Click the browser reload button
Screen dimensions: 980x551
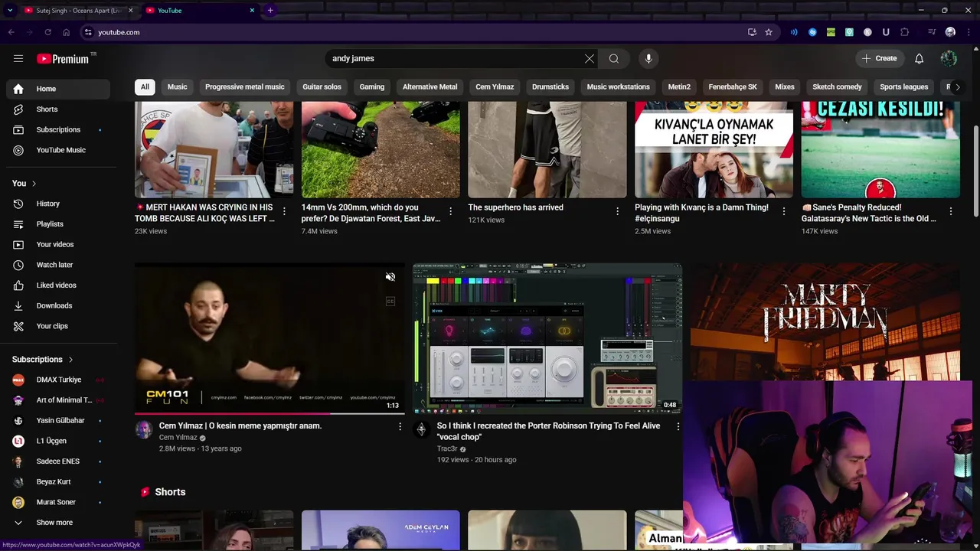(47, 32)
